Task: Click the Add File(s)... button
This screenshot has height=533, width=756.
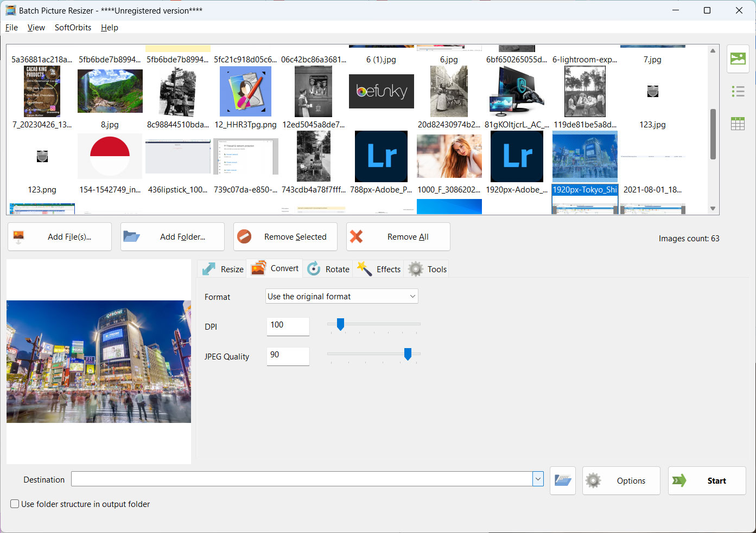Action: pyautogui.click(x=60, y=236)
